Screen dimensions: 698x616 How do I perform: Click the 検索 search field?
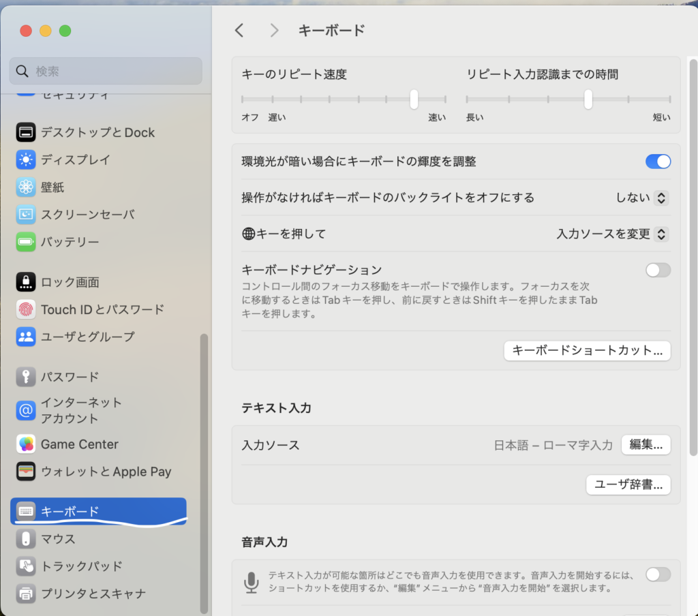(106, 71)
